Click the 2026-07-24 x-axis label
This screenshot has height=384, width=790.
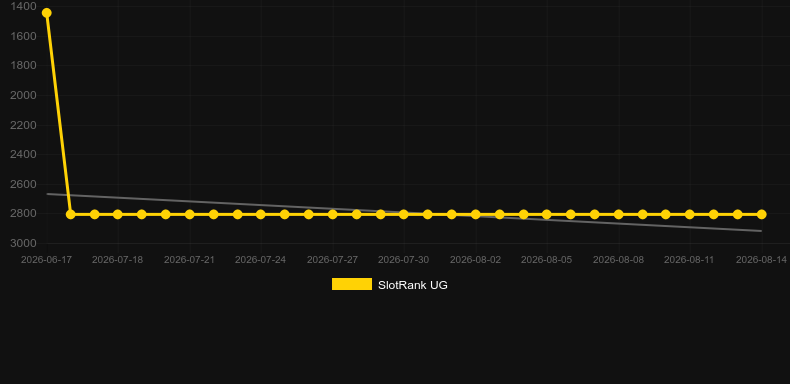point(260,260)
